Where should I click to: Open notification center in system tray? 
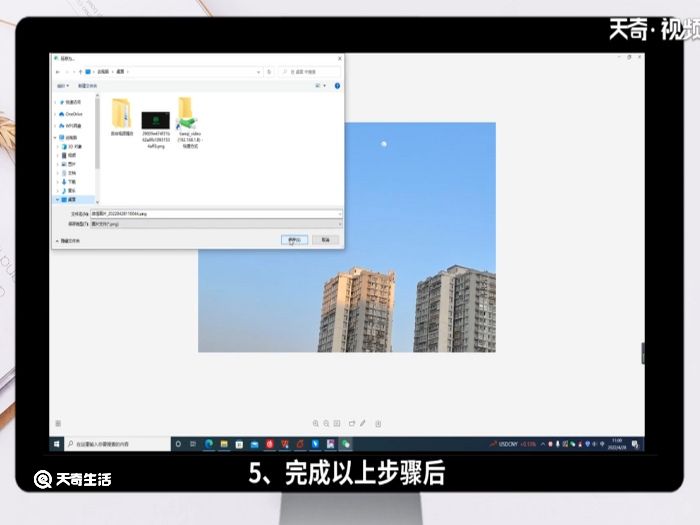pos(635,444)
